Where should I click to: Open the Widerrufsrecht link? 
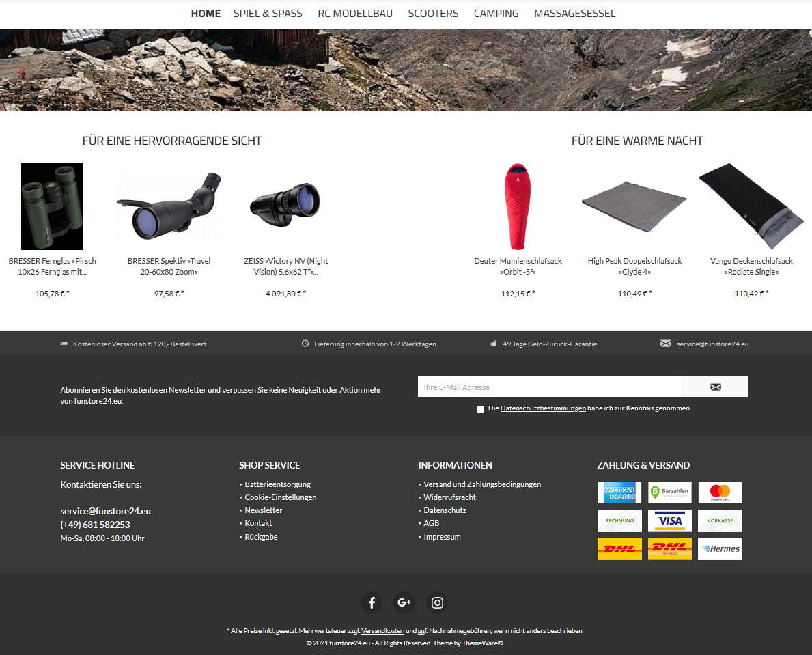click(449, 497)
